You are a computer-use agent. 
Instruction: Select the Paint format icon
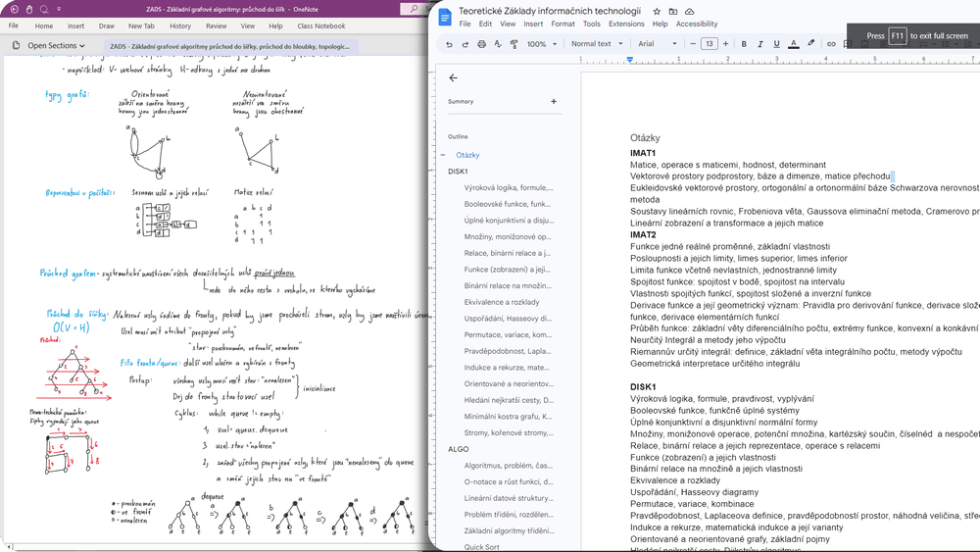coord(514,44)
